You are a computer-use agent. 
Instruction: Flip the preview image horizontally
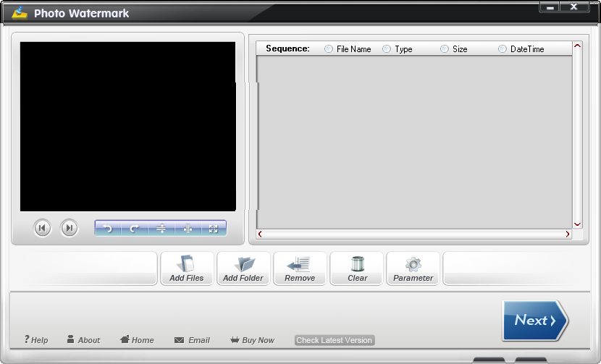188,229
